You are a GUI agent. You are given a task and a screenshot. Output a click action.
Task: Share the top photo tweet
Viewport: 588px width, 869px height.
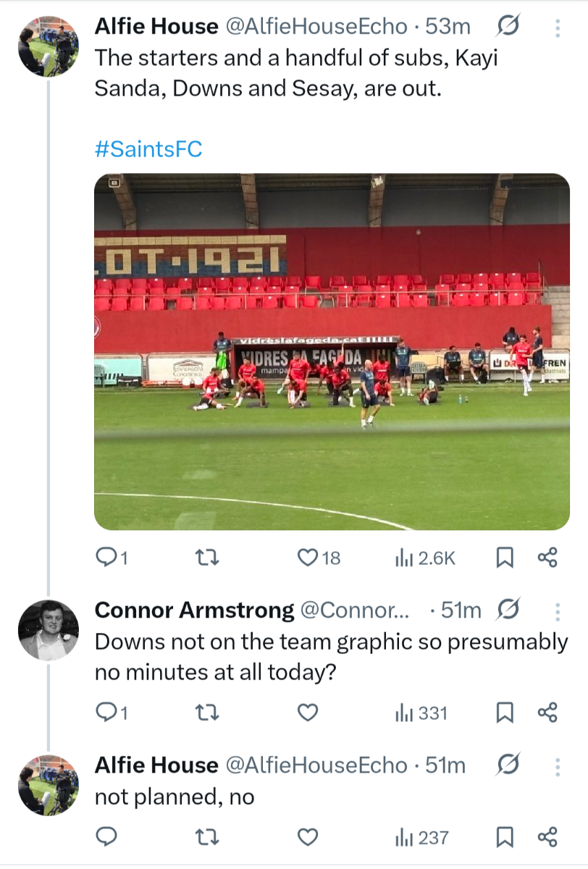click(547, 557)
